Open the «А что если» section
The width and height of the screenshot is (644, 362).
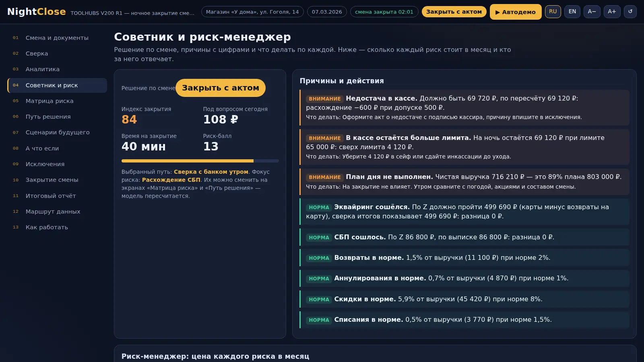click(57, 148)
